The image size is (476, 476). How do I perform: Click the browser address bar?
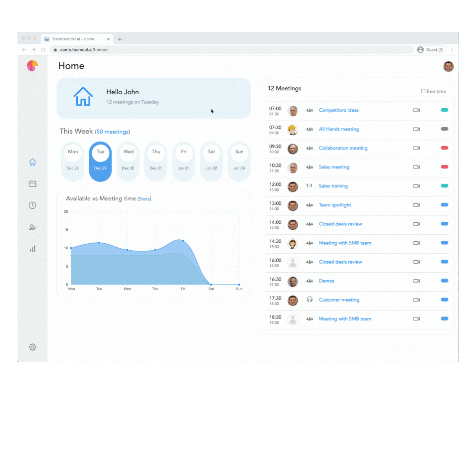click(232, 49)
